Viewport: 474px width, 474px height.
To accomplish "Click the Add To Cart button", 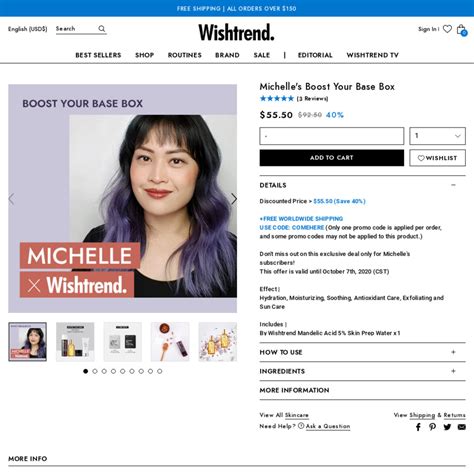I will [x=332, y=158].
